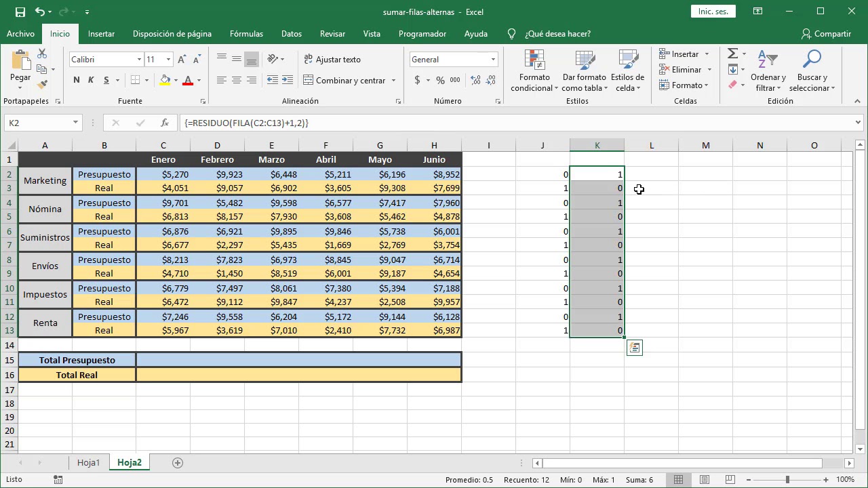Copy selection with the copy icon
Image resolution: width=868 pixels, height=488 pixels.
42,69
